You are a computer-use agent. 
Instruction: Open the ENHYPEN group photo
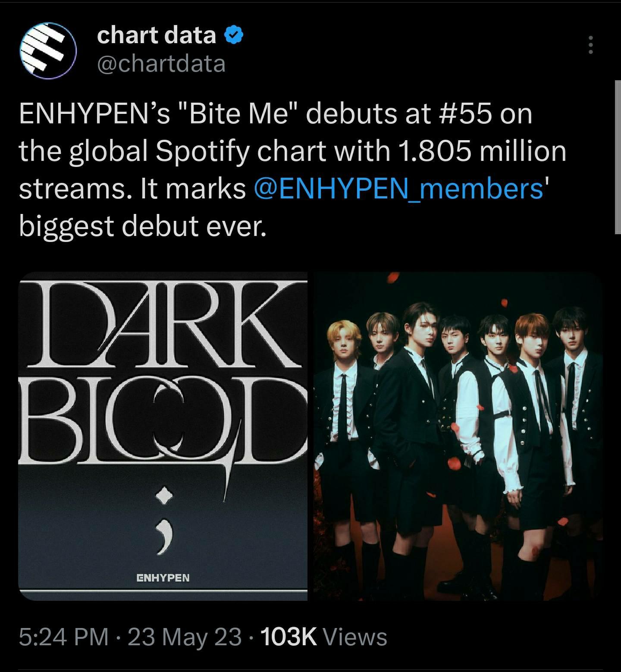pos(458,436)
